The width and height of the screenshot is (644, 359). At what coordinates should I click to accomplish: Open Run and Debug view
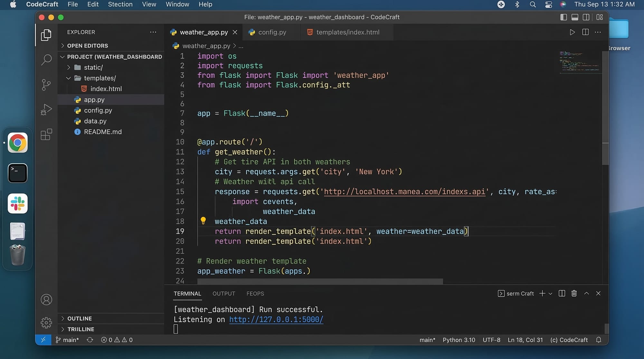[x=46, y=109]
